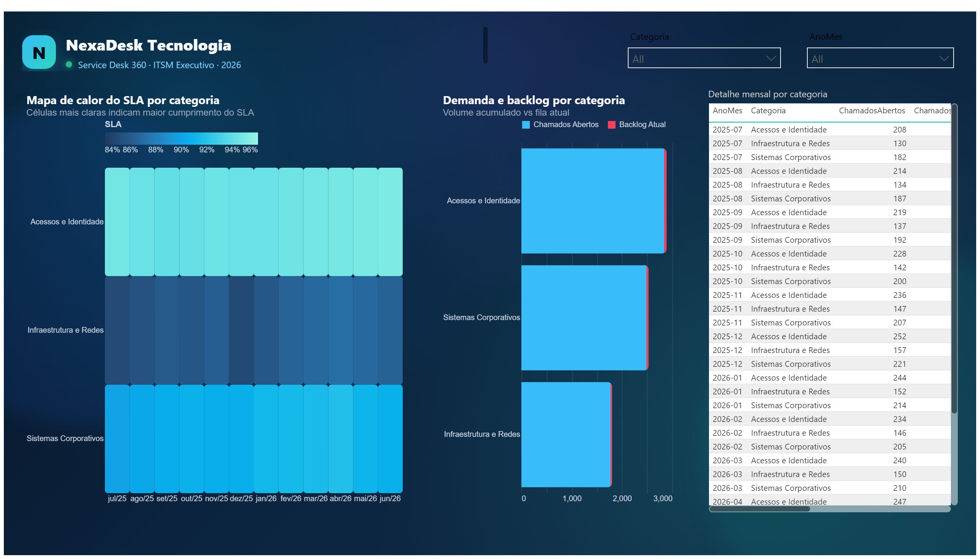The height and width of the screenshot is (559, 980).
Task: Sort table by AnoMes column header
Action: (x=727, y=111)
